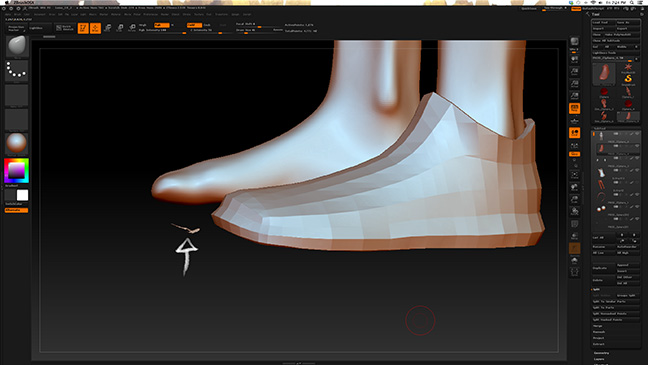Click the orange Menus button
The height and width of the screenshot is (365, 648).
click(x=576, y=9)
